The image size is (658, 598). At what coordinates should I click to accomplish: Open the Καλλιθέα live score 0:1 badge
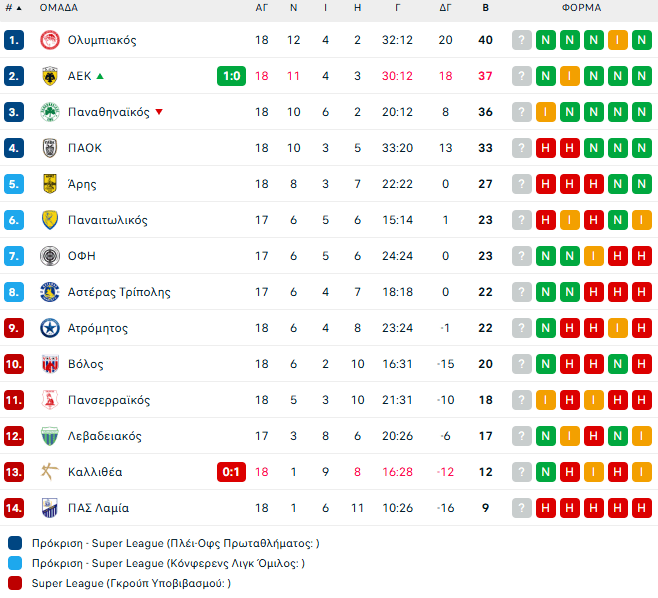231,472
